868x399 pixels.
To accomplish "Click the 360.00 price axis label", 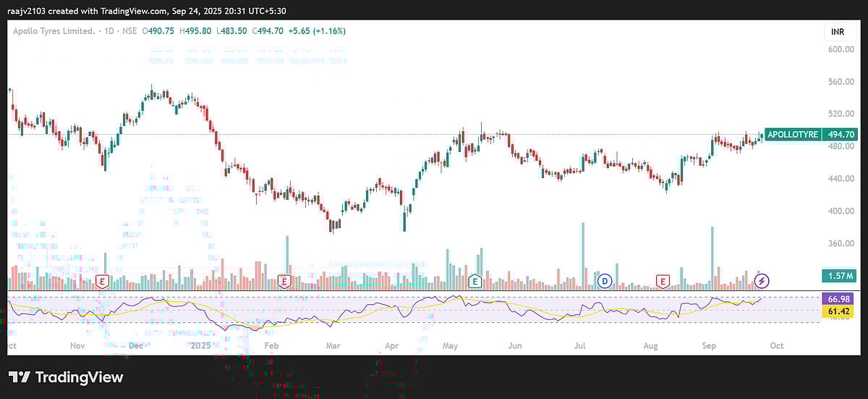I will 842,244.
